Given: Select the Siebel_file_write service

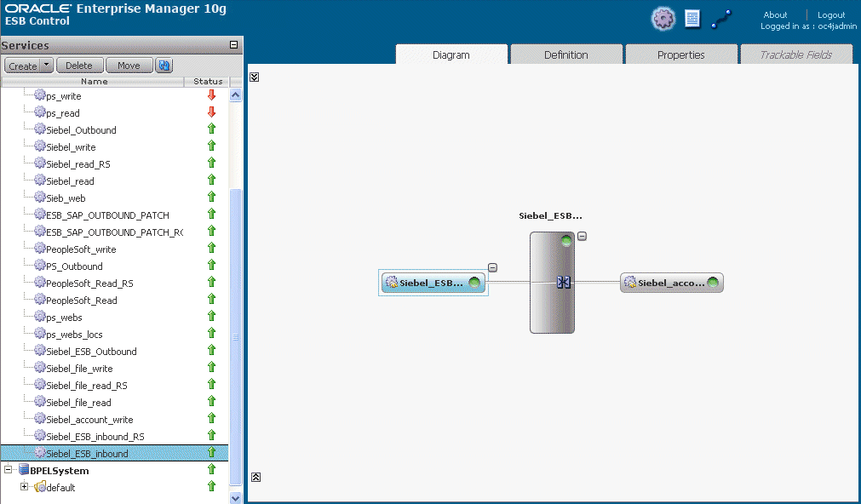Looking at the screenshot, I should pos(79,369).
